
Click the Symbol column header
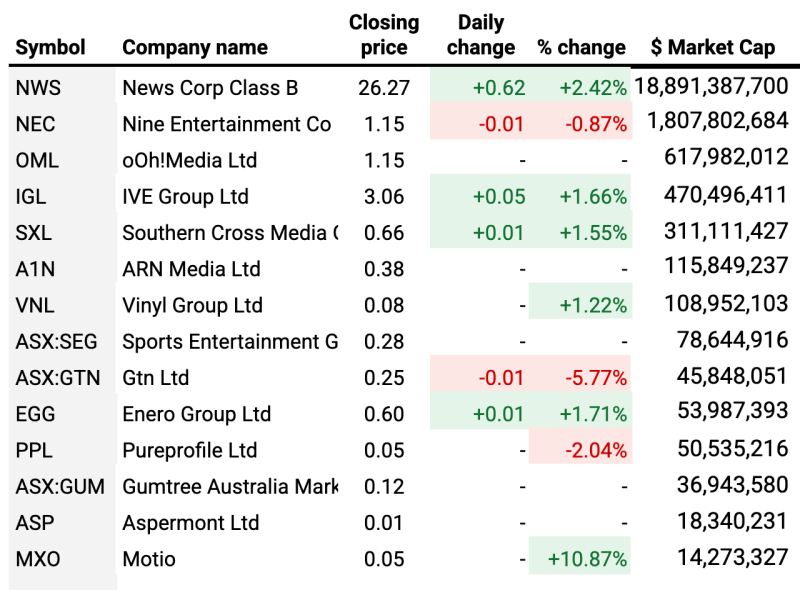pyautogui.click(x=50, y=47)
